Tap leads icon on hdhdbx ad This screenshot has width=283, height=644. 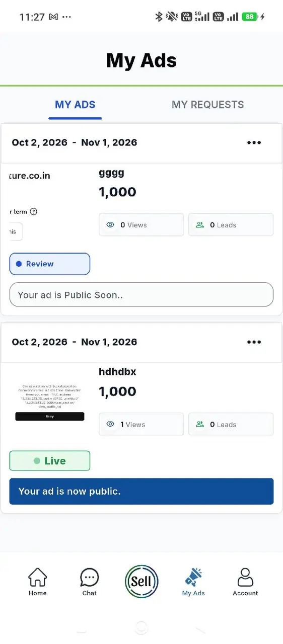[x=200, y=424]
